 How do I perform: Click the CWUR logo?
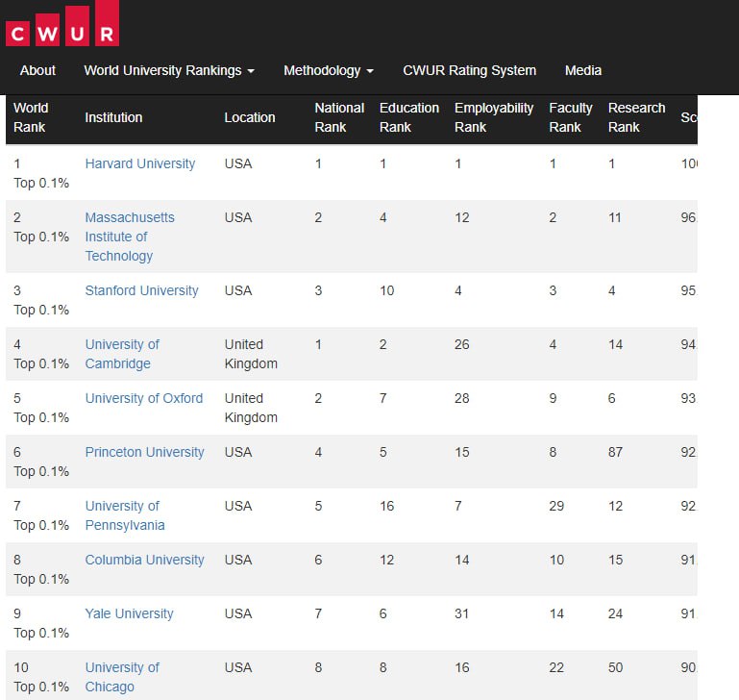[62, 24]
